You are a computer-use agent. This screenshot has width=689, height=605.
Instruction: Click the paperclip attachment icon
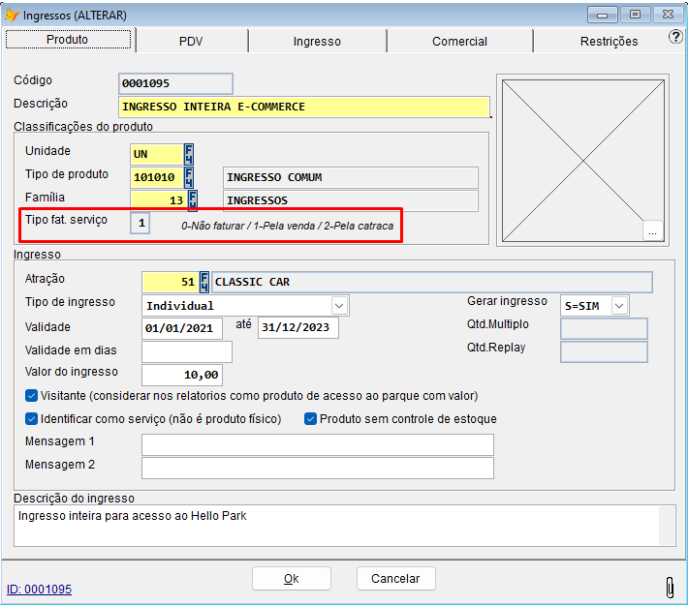point(669,587)
